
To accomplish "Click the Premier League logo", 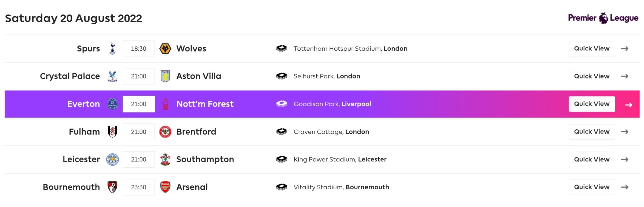I will click(x=603, y=18).
